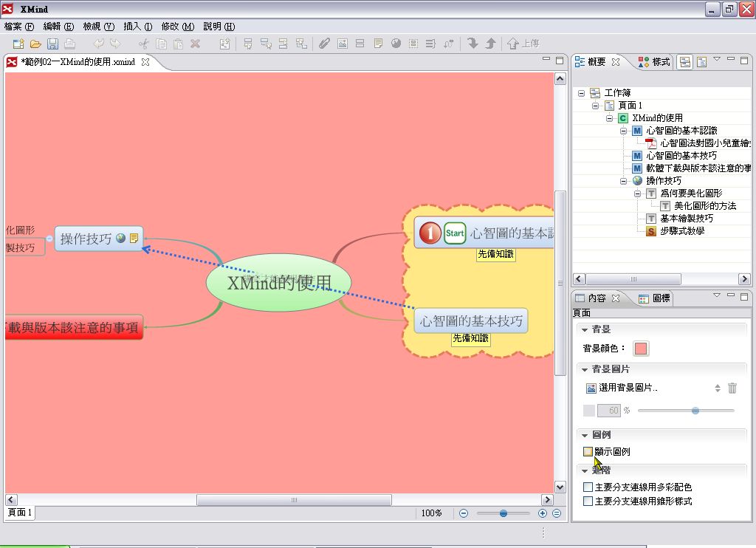
Task: Collapse the XMind的使用 tree node
Action: pos(609,118)
